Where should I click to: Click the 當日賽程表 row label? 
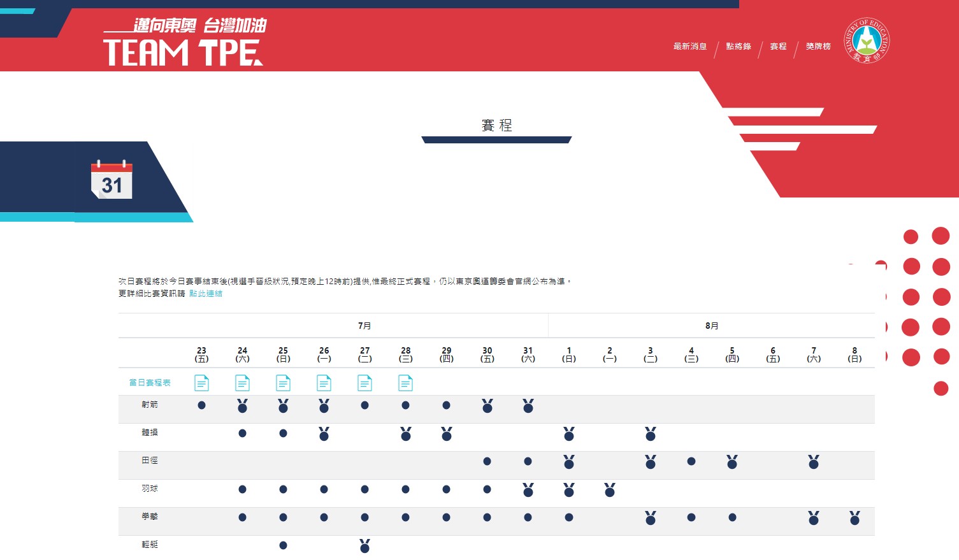click(x=150, y=383)
